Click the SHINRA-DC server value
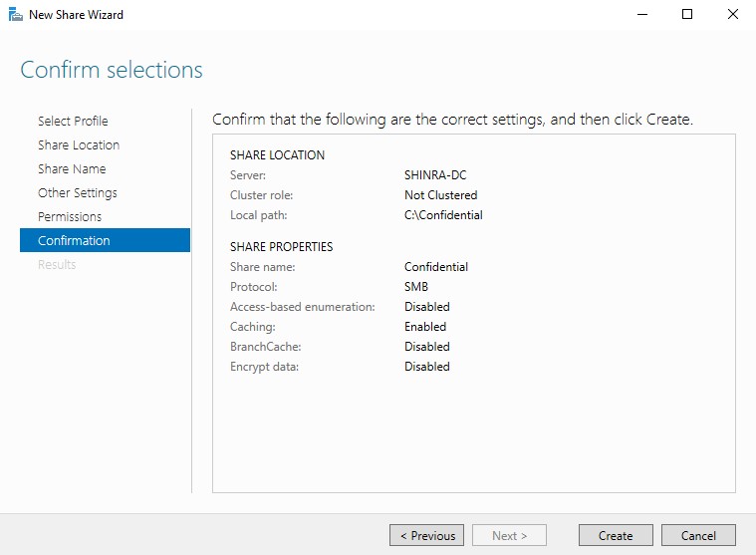This screenshot has width=756, height=555. tap(435, 175)
